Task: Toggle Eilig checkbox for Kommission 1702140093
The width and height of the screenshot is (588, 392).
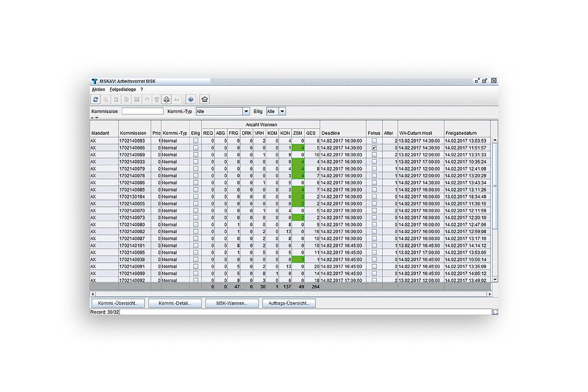Action: [x=196, y=141]
